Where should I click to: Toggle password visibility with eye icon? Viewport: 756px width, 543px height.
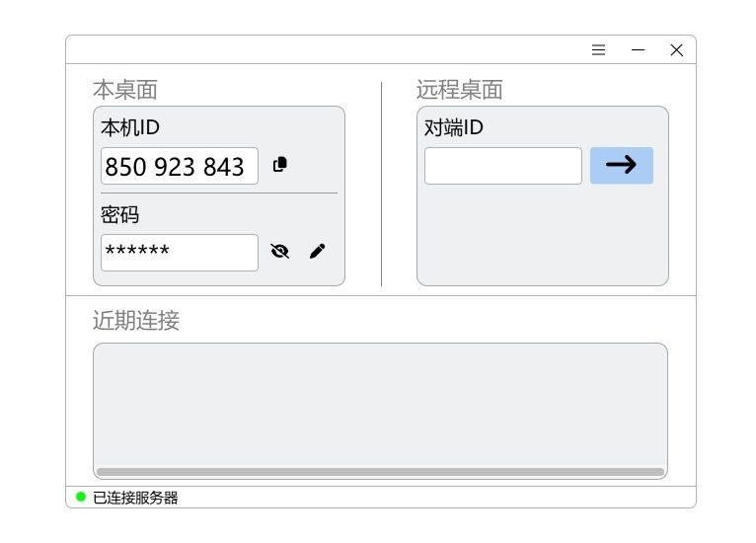pyautogui.click(x=279, y=252)
